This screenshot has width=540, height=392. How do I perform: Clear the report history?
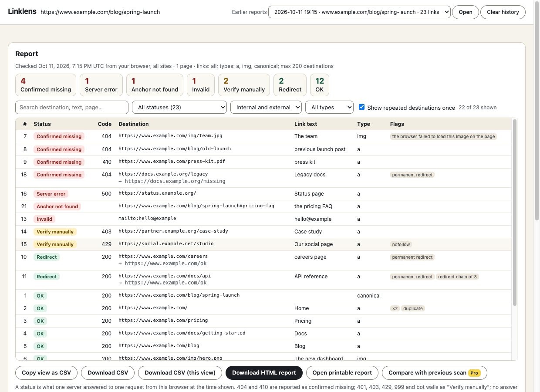503,12
